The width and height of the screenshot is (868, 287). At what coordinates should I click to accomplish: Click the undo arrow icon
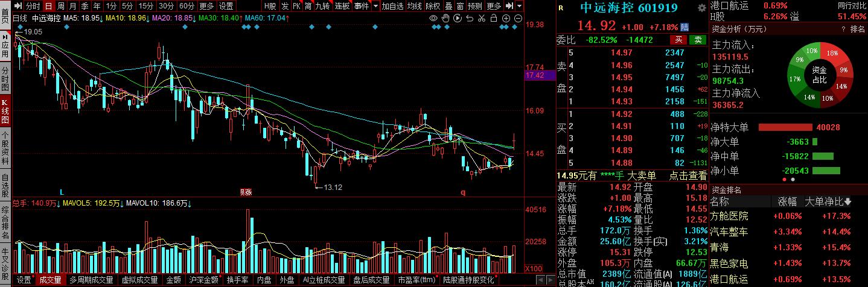click(469, 18)
